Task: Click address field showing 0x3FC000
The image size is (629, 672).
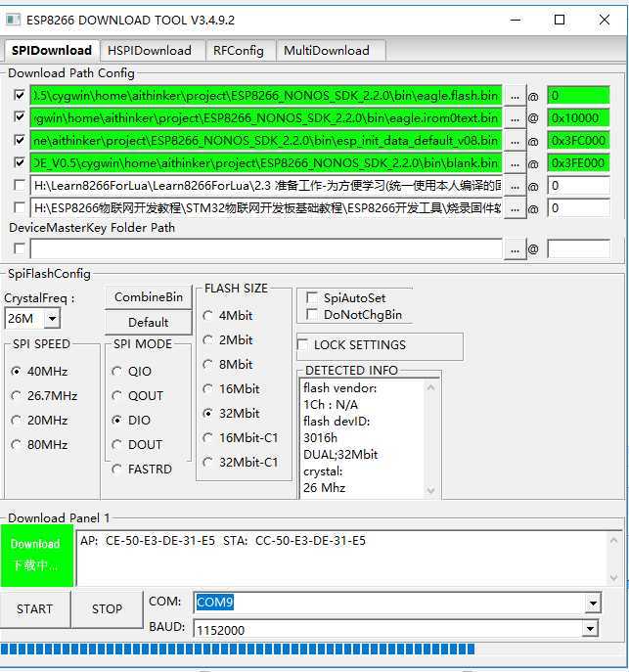Action: pos(578,141)
